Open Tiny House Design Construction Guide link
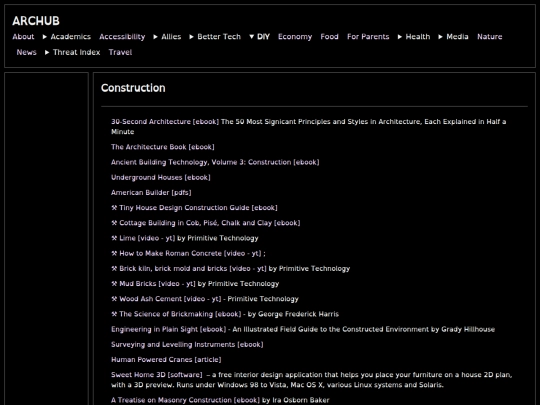The height and width of the screenshot is (405, 540). tap(198, 208)
